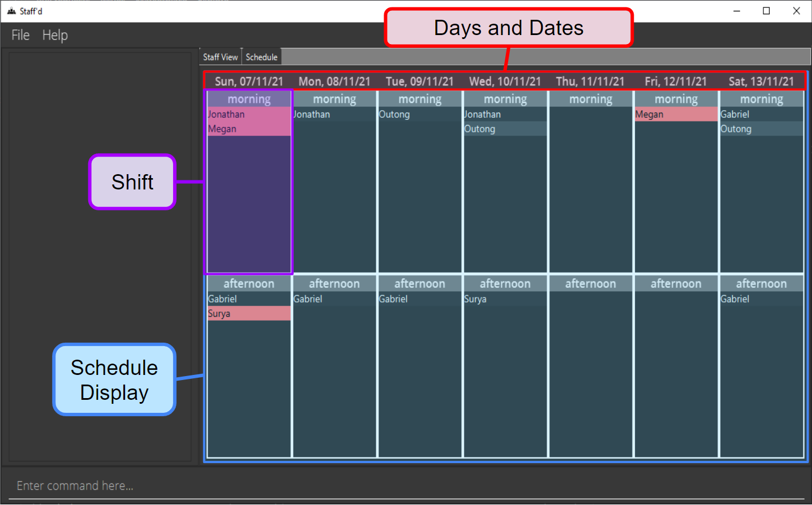812x505 pixels.
Task: Click Monday's afternoon shift header
Action: pyautogui.click(x=334, y=283)
